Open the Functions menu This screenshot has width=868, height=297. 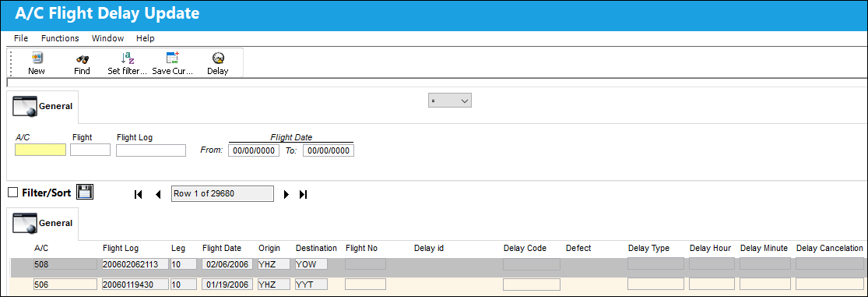pos(60,38)
